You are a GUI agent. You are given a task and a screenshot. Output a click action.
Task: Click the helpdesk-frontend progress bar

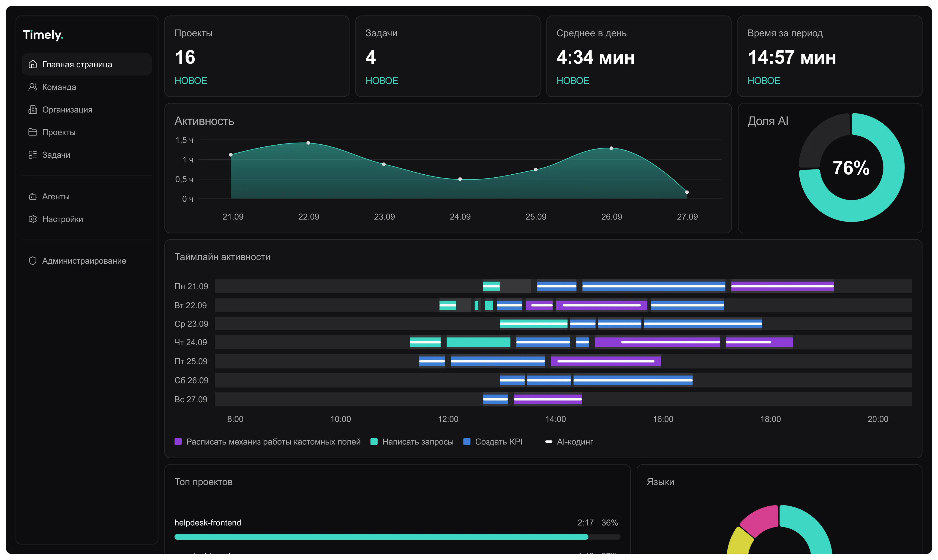click(397, 537)
